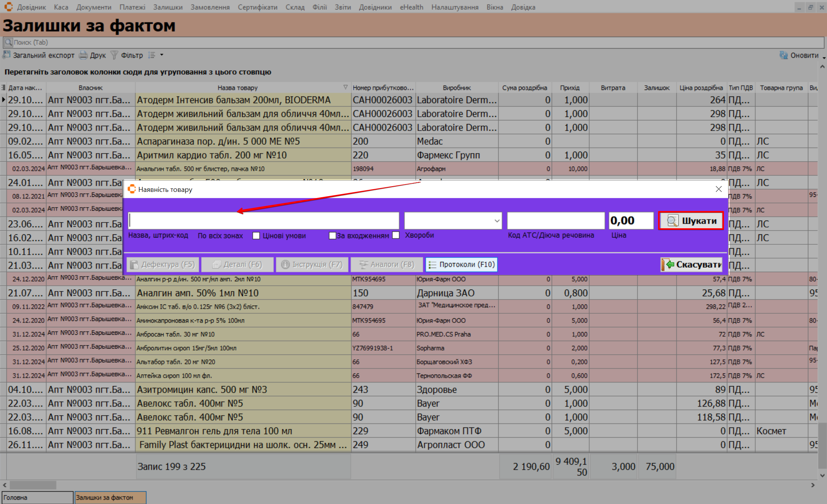
Task: Click the list layout icon after Фільтр
Action: 152,55
